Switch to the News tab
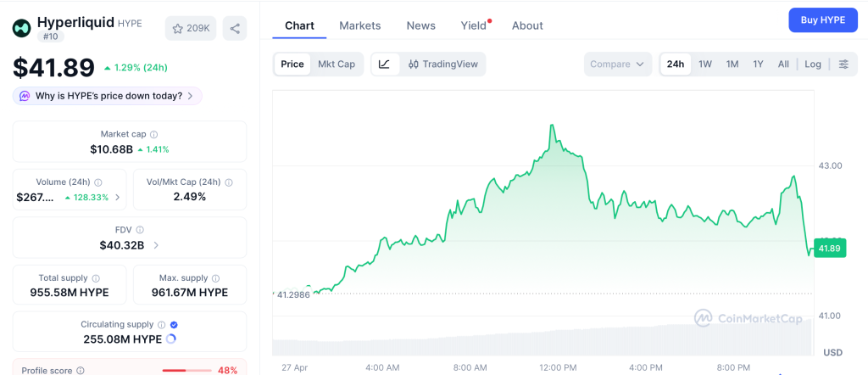868x375 pixels. (x=420, y=25)
